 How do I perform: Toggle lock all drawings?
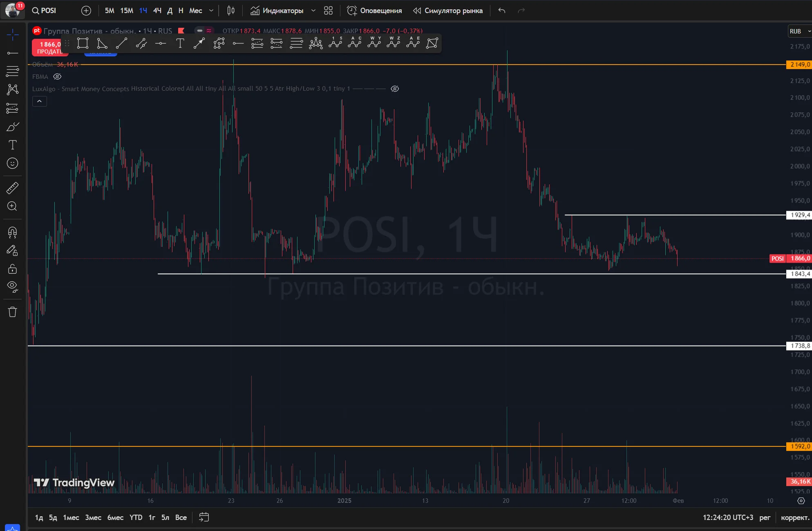coord(13,269)
